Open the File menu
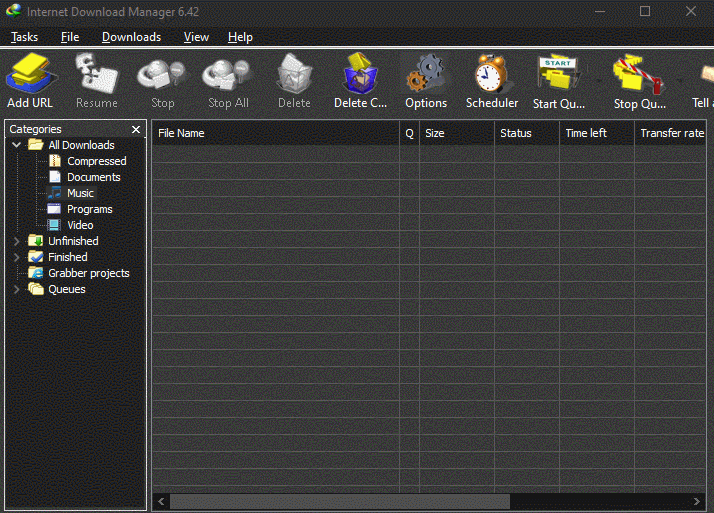This screenshot has height=513, width=714. [70, 37]
